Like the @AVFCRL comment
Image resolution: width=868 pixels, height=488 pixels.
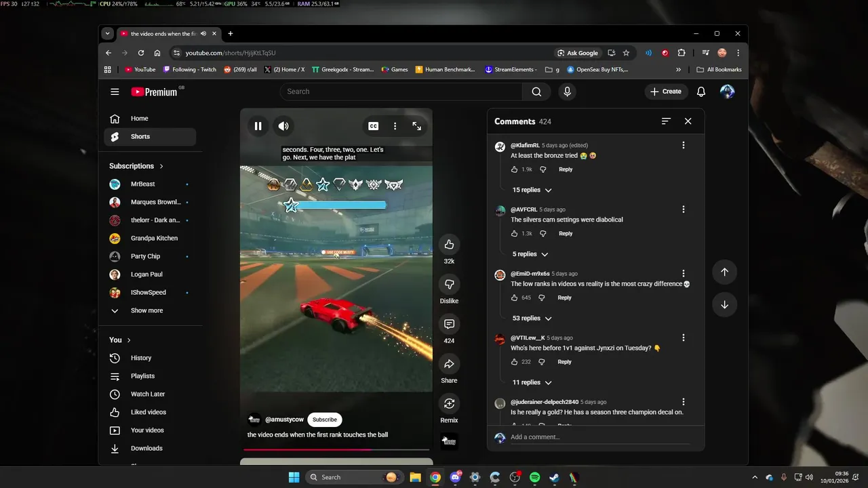[514, 234]
